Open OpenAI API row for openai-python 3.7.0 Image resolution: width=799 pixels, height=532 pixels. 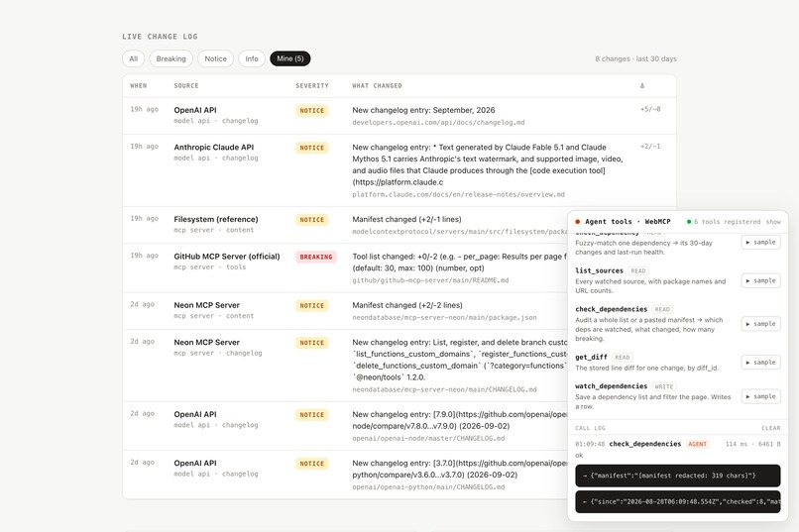[345, 475]
